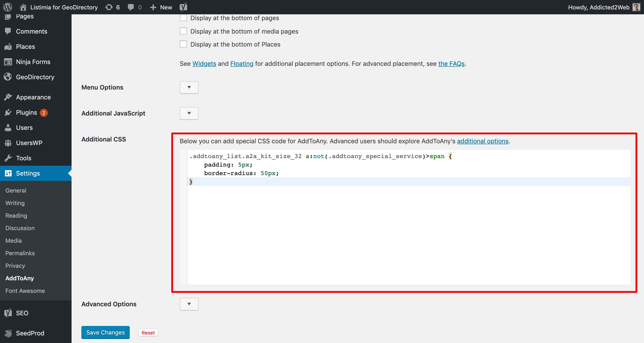The width and height of the screenshot is (644, 343).
Task: Click the Tools wrench icon
Action: click(x=8, y=158)
